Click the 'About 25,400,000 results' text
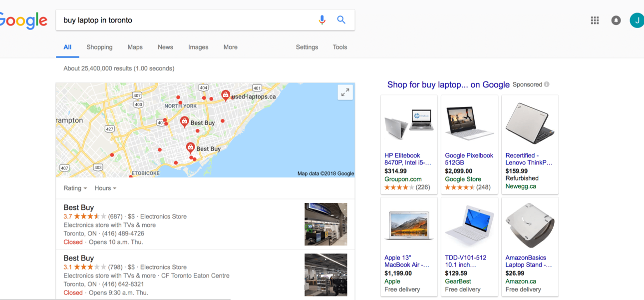 (97, 68)
